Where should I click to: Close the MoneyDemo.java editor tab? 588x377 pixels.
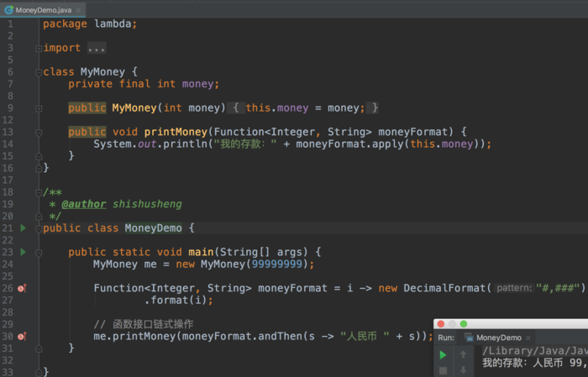[x=78, y=10]
